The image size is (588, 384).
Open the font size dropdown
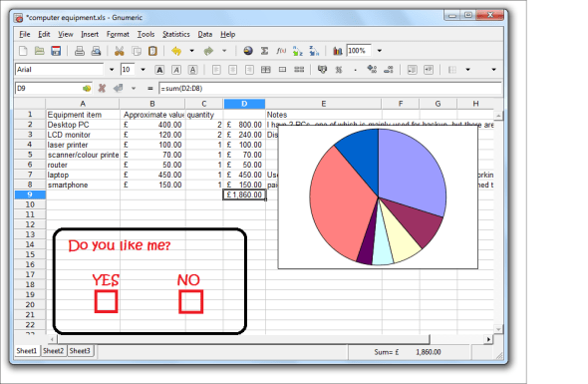(x=143, y=70)
